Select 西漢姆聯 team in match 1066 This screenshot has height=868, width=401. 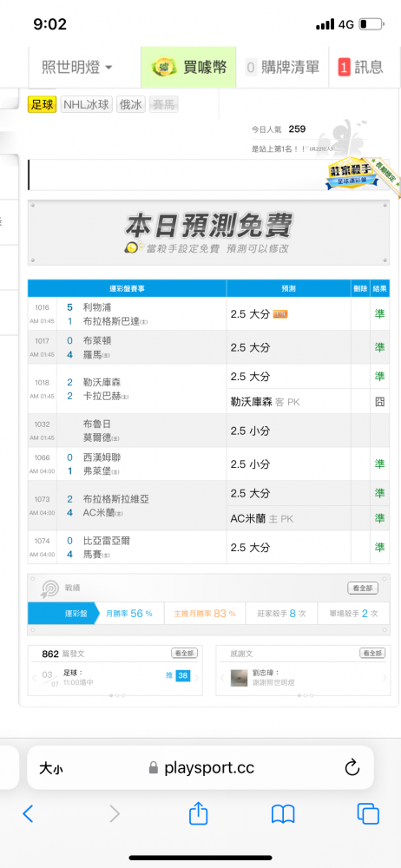[102, 457]
